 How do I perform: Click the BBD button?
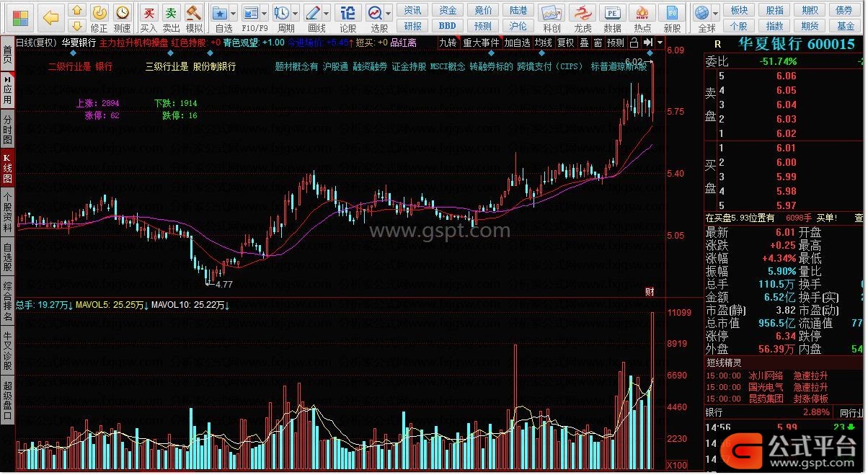pyautogui.click(x=448, y=26)
